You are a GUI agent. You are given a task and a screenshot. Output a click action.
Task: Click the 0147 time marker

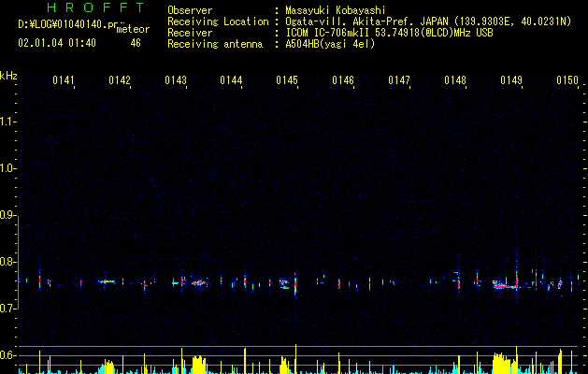[x=399, y=80]
